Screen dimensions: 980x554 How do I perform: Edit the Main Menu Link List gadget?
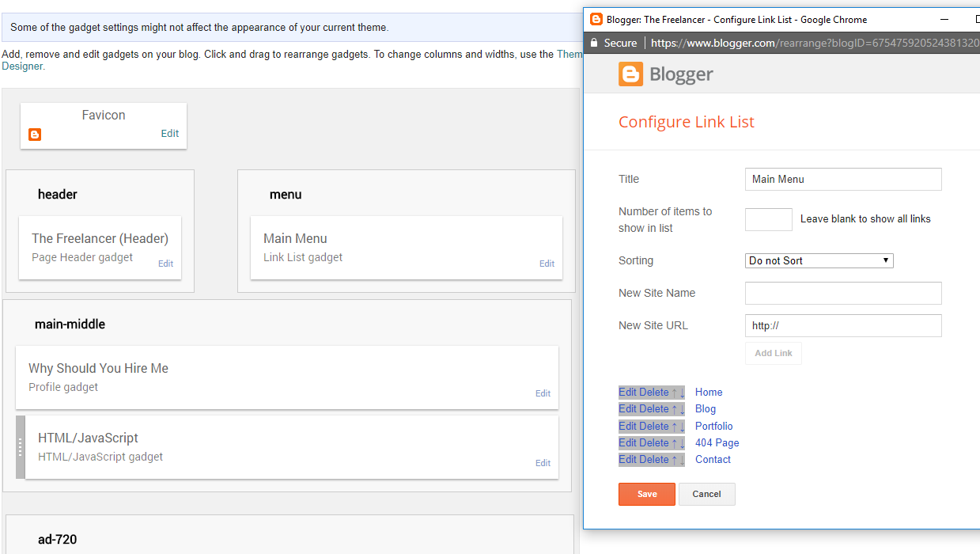tap(547, 264)
